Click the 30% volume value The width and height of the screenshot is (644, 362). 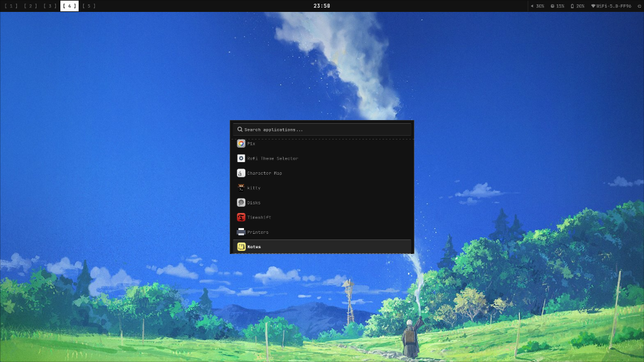[x=540, y=6]
